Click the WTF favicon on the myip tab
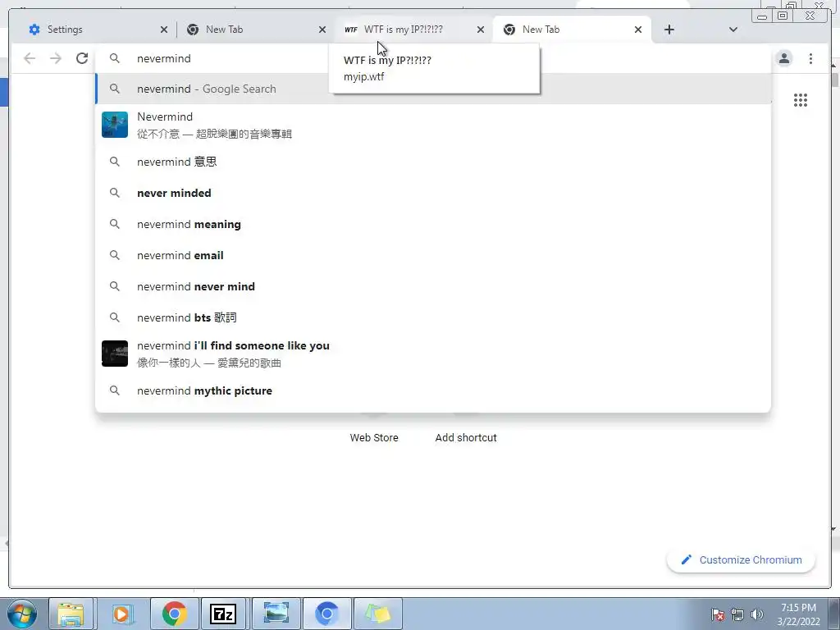The height and width of the screenshot is (630, 840). coord(351,30)
